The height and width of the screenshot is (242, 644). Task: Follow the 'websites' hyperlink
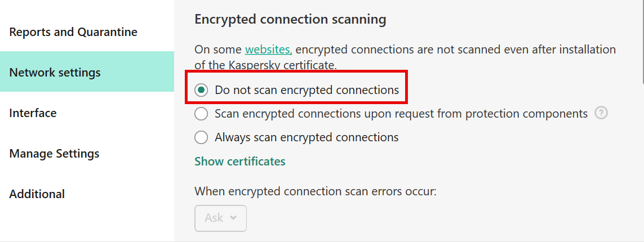269,50
